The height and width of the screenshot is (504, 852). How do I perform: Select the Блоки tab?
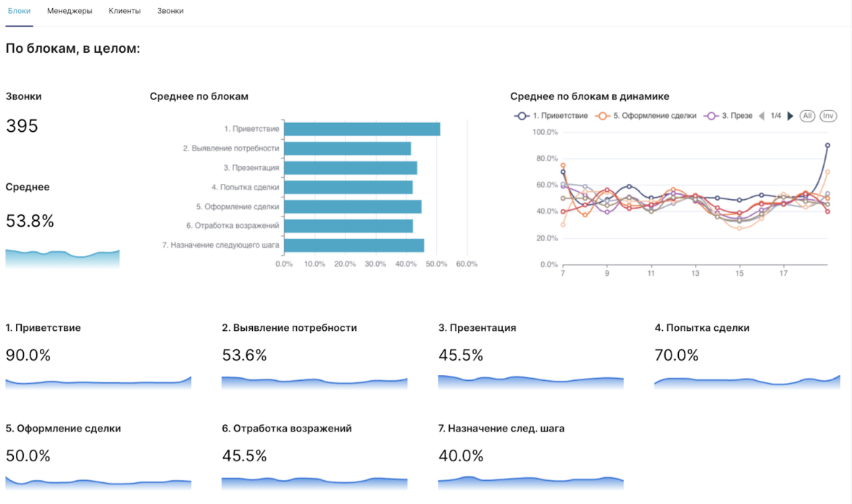[20, 11]
